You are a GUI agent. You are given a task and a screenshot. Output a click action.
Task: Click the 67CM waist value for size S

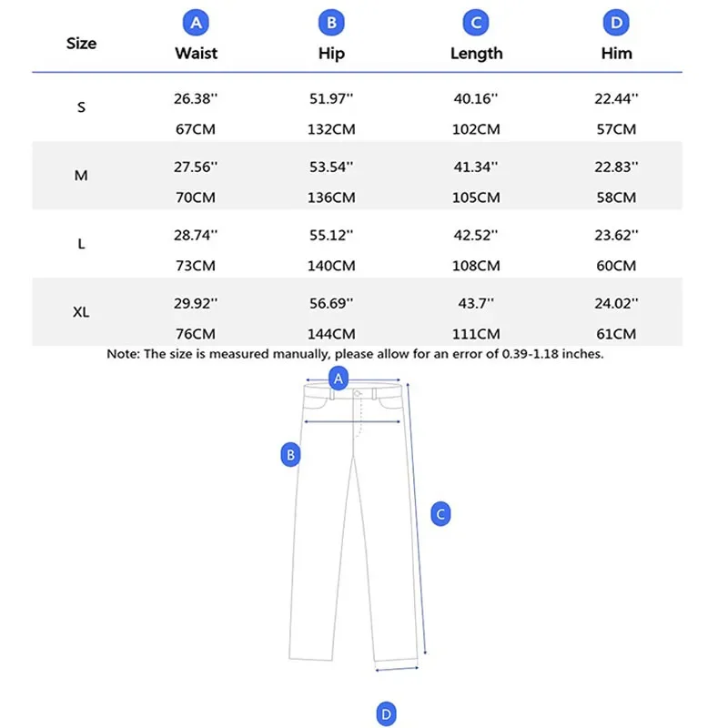click(196, 129)
